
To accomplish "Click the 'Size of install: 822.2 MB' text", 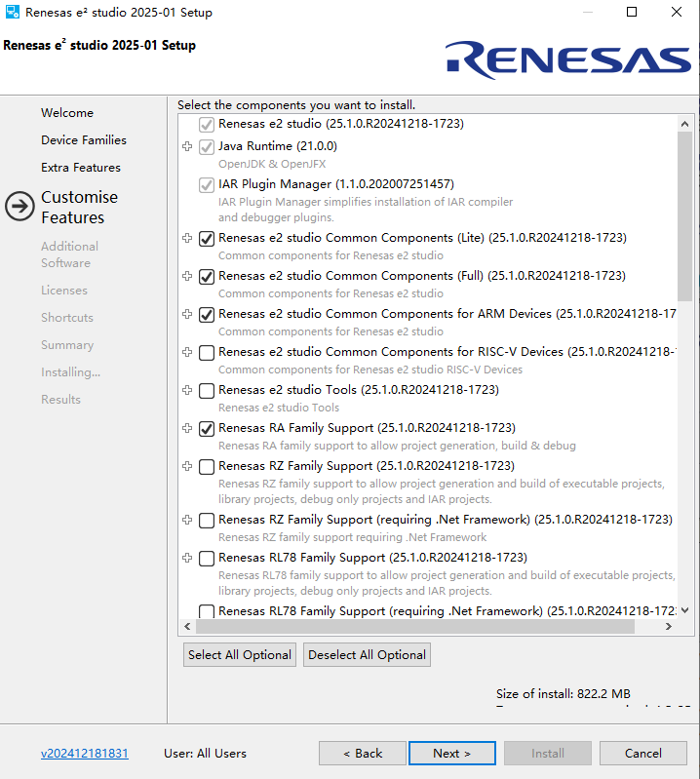I will coord(563,693).
